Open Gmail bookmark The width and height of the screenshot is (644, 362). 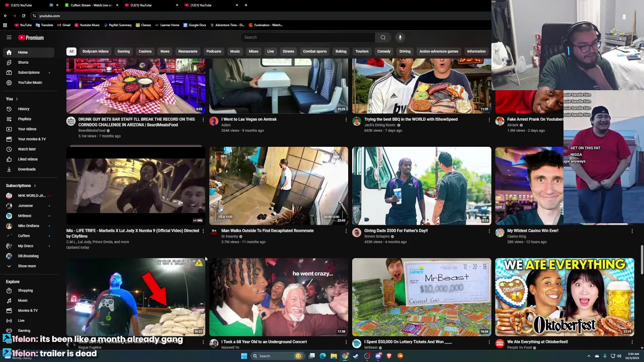(x=63, y=25)
